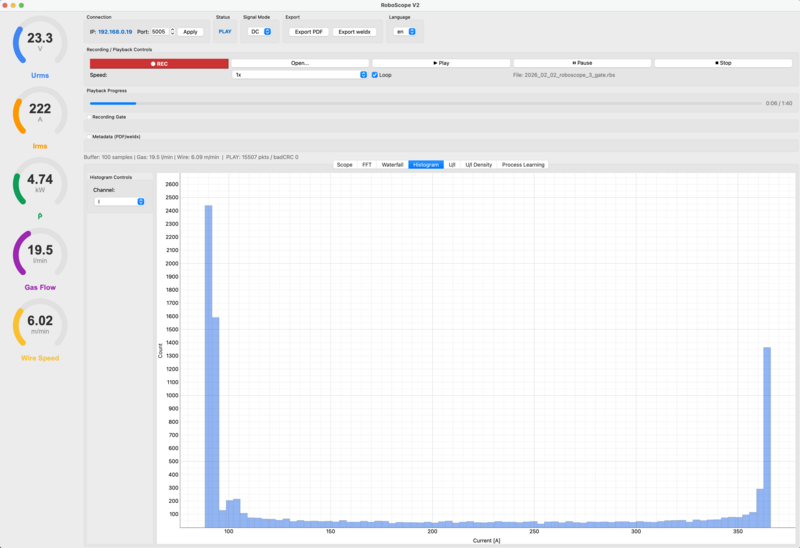800x548 pixels.
Task: Toggle the Loop checkbox
Action: pyautogui.click(x=375, y=75)
